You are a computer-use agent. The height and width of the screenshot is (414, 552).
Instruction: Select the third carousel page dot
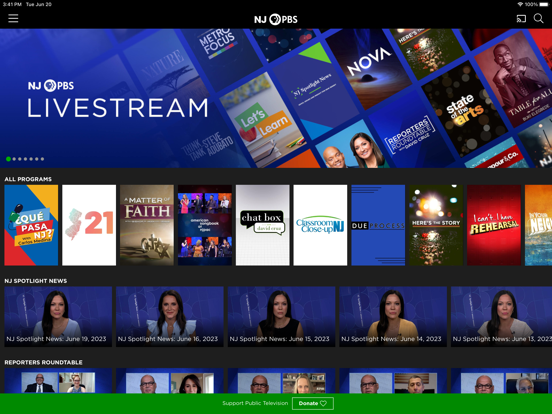[x=20, y=159]
